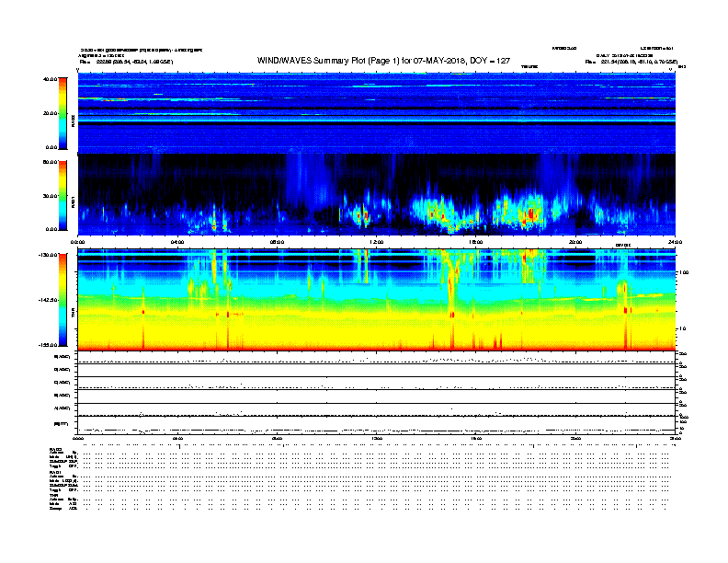The width and height of the screenshot is (728, 563).
Task: Select the 30.00 label on RAD1 scale
Action: [x=51, y=196]
